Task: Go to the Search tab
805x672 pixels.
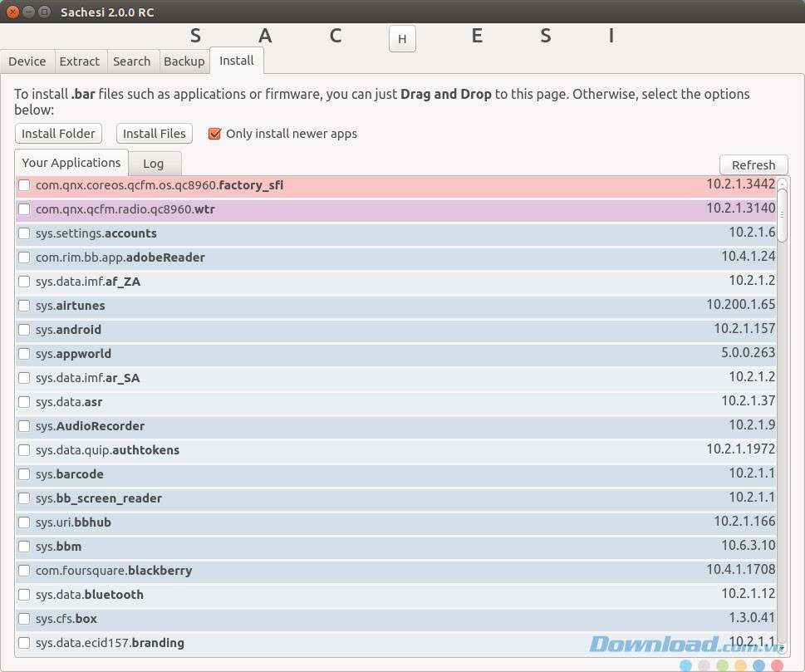Action: [x=131, y=61]
